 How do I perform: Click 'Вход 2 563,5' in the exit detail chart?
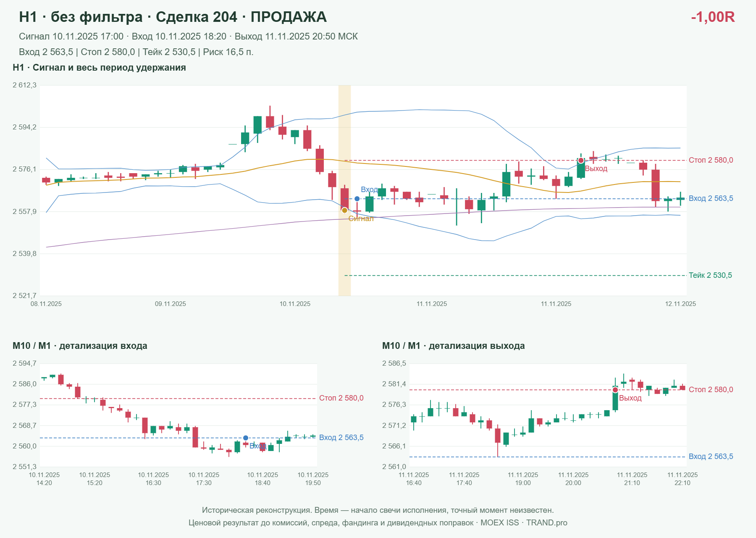point(711,456)
